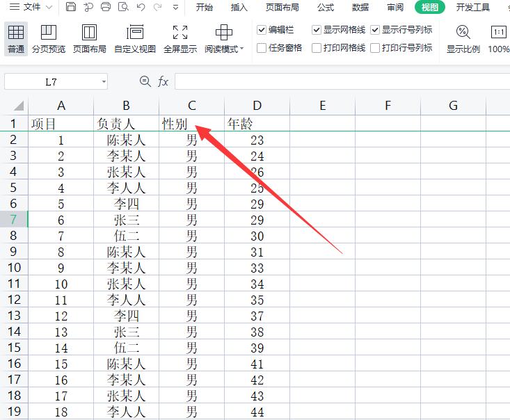Viewport: 510px width, 420px height.
Task: Select row 7 header
Action: (x=14, y=220)
